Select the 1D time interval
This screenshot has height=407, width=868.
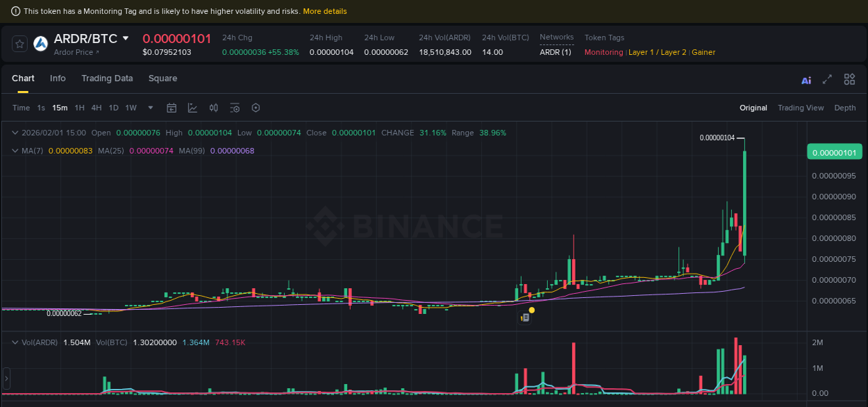pos(113,108)
